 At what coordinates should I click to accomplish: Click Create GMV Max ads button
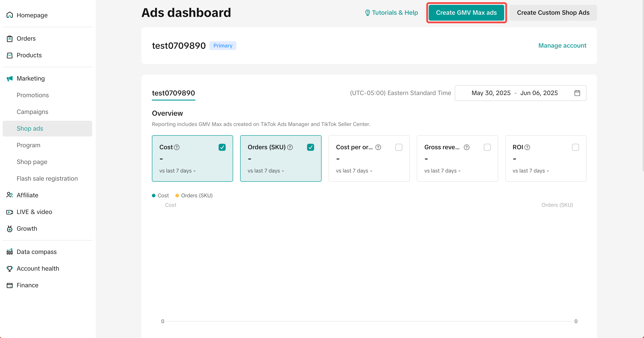[466, 13]
